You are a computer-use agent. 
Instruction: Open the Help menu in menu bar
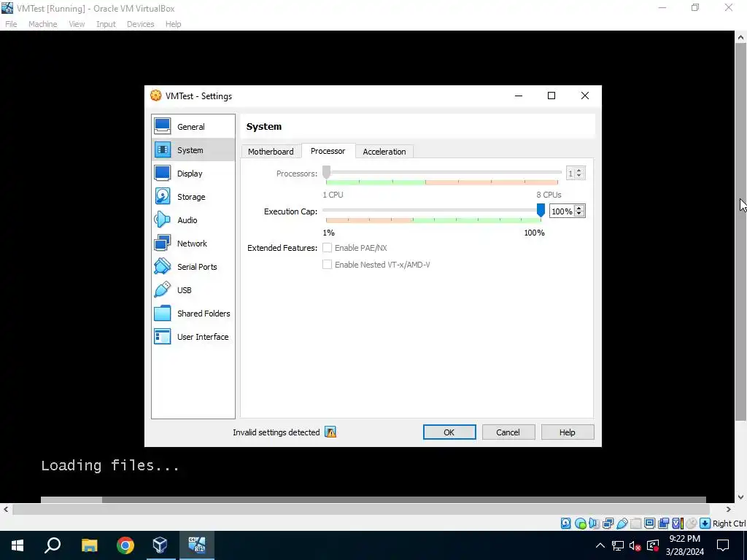[x=174, y=24]
